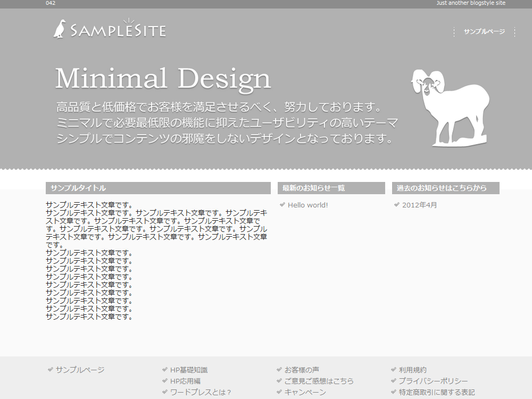Open the 利用規約 footer link
This screenshot has width=532, height=399.
tap(413, 370)
